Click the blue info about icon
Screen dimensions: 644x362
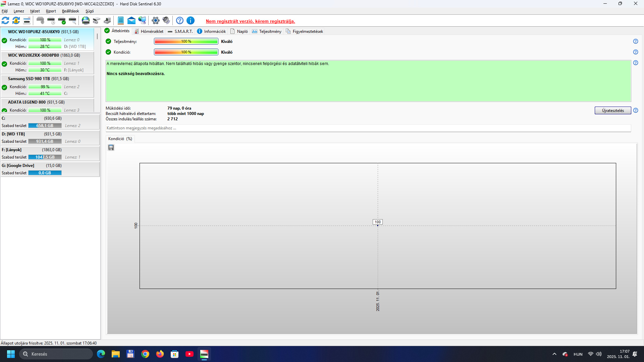click(191, 21)
